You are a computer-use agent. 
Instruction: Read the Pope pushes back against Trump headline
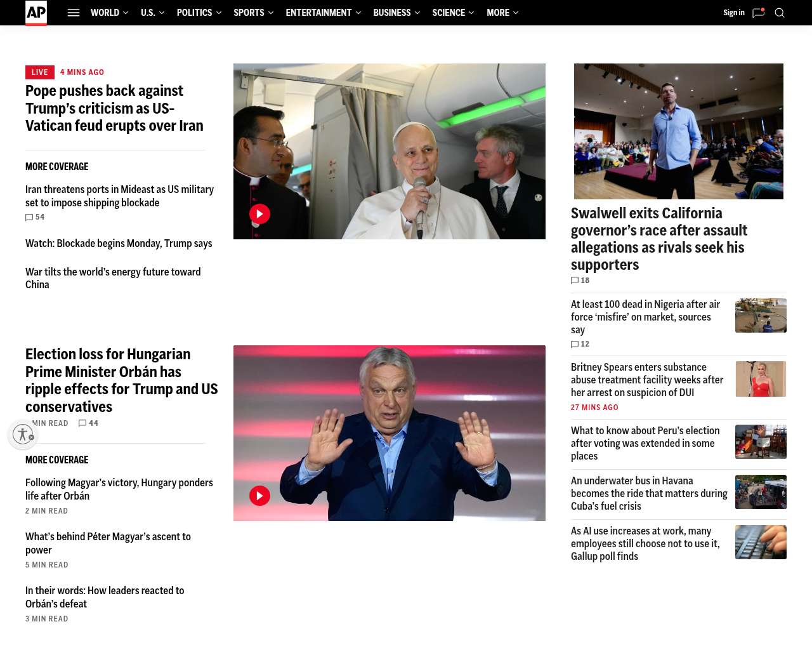coord(114,109)
